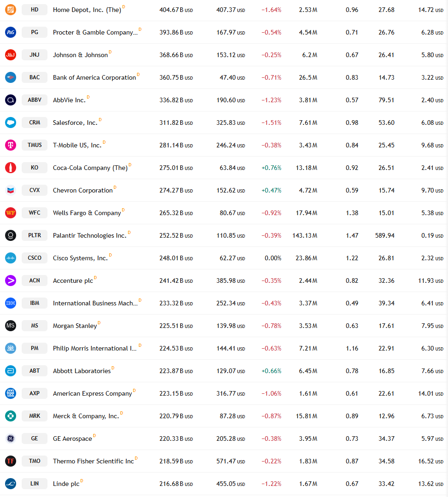The height and width of the screenshot is (497, 448).
Task: Open Merck & Company, Inc. link
Action: pos(86,416)
